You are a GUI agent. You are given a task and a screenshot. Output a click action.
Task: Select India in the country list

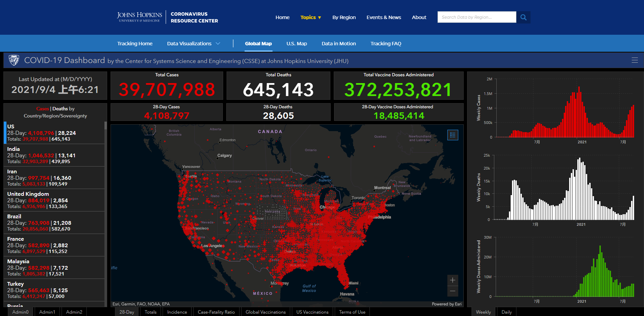(54, 155)
